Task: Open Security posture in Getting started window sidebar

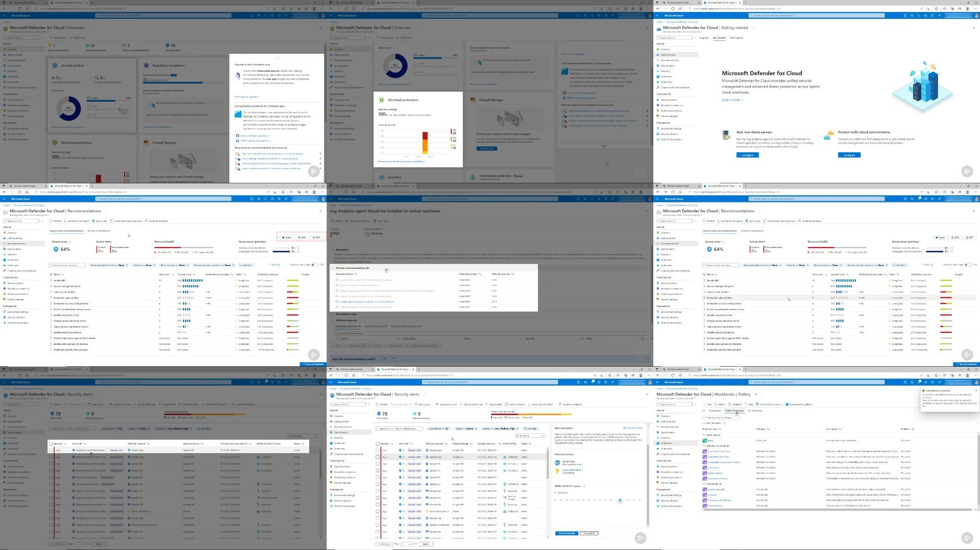Action: click(x=667, y=100)
